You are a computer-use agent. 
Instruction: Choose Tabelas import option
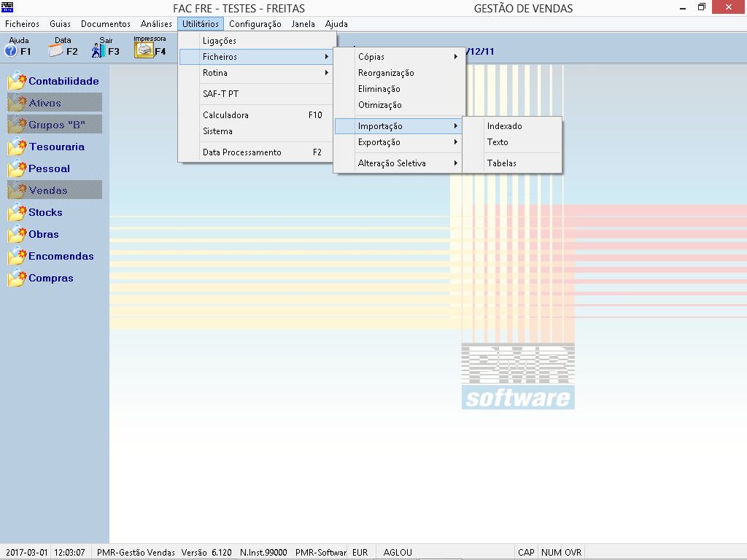(512, 163)
